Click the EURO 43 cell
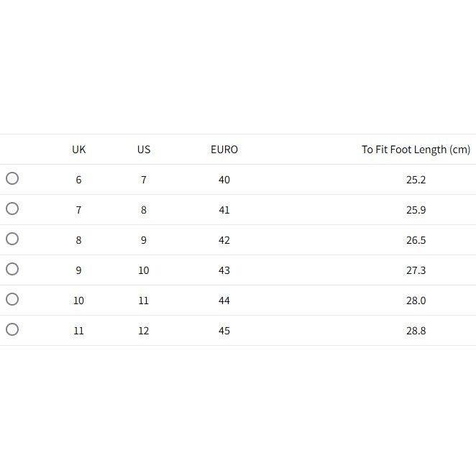The width and height of the screenshot is (476, 476). coord(224,270)
